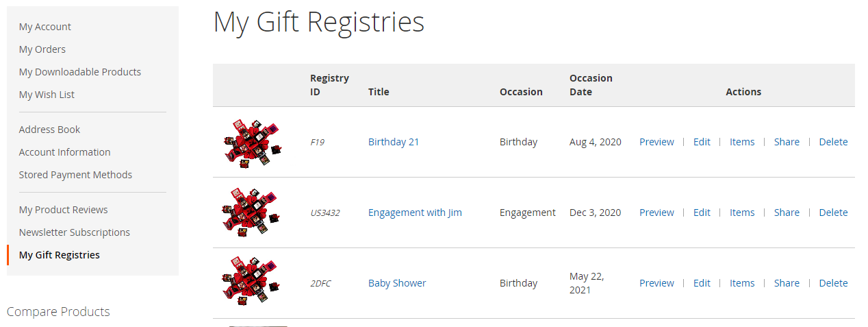The width and height of the screenshot is (868, 327).
Task: Open My Product Reviews in sidebar
Action: 63,210
